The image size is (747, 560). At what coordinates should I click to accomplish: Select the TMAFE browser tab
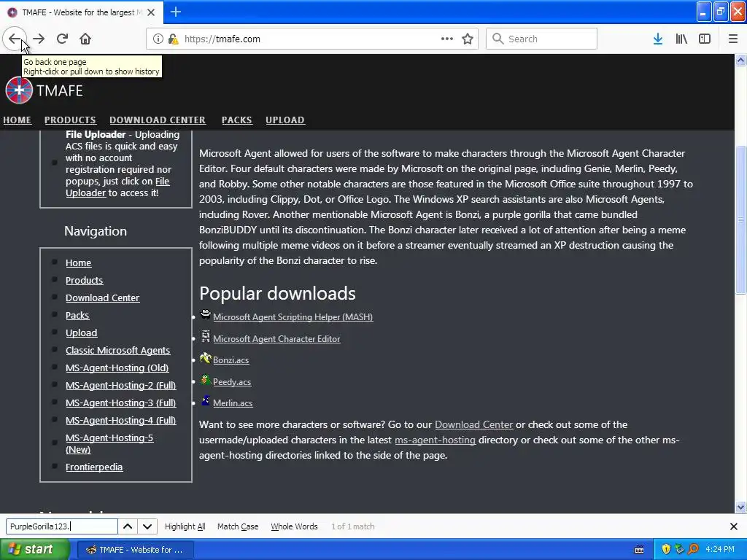click(x=82, y=12)
